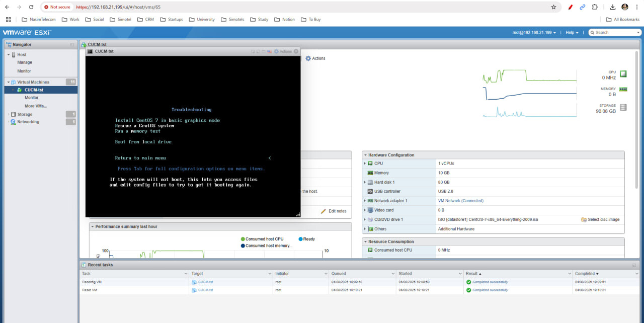
Task: Toggle Consumed host memory legend item
Action: [267, 246]
